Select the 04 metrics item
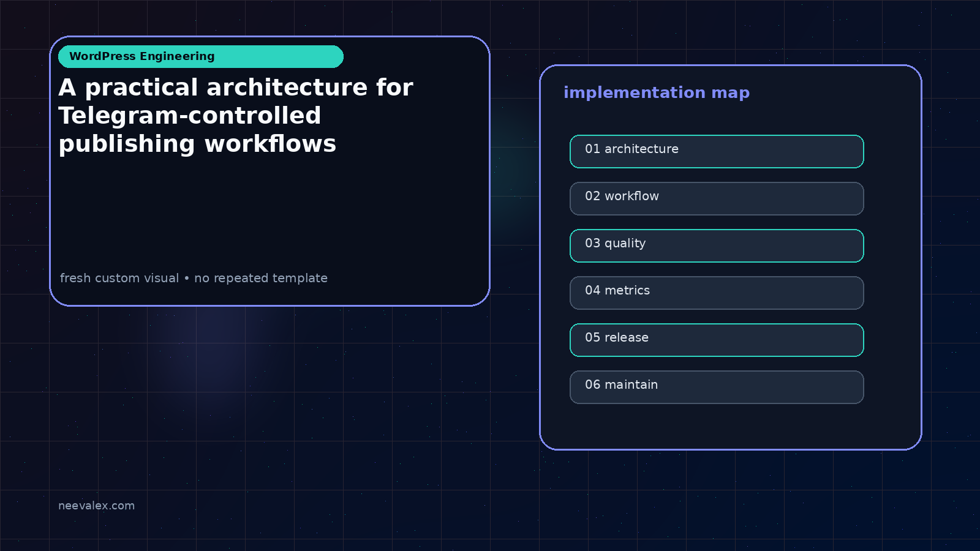 (717, 293)
